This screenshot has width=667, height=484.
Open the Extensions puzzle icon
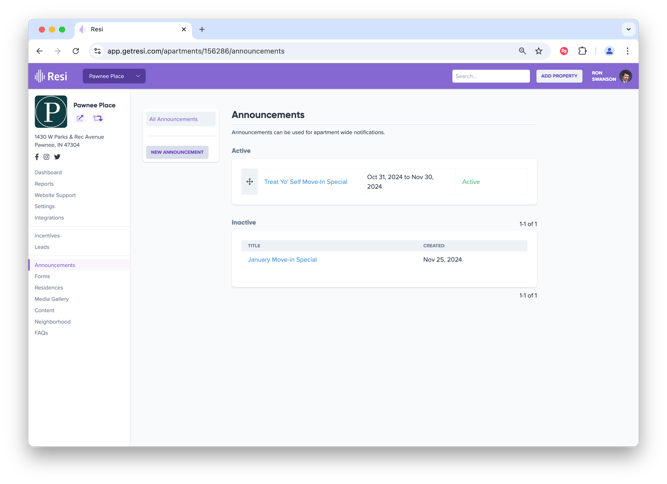tap(582, 51)
